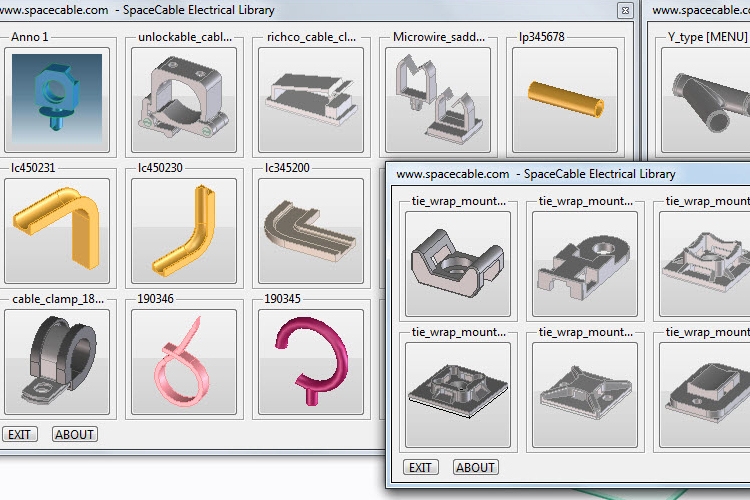Select first top-row tie_wrap_mount saddle part
This screenshot has height=500, width=750.
pos(458,264)
